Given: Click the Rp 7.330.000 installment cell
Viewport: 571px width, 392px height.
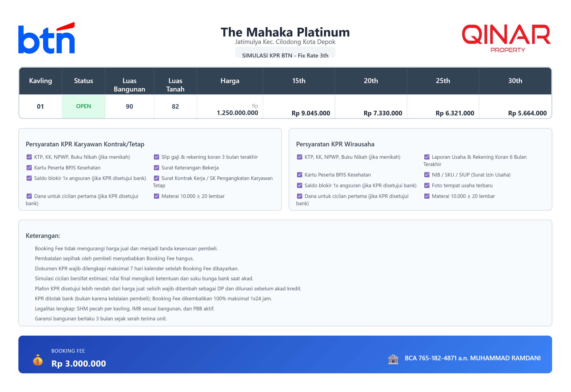Looking at the screenshot, I should pyautogui.click(x=383, y=113).
